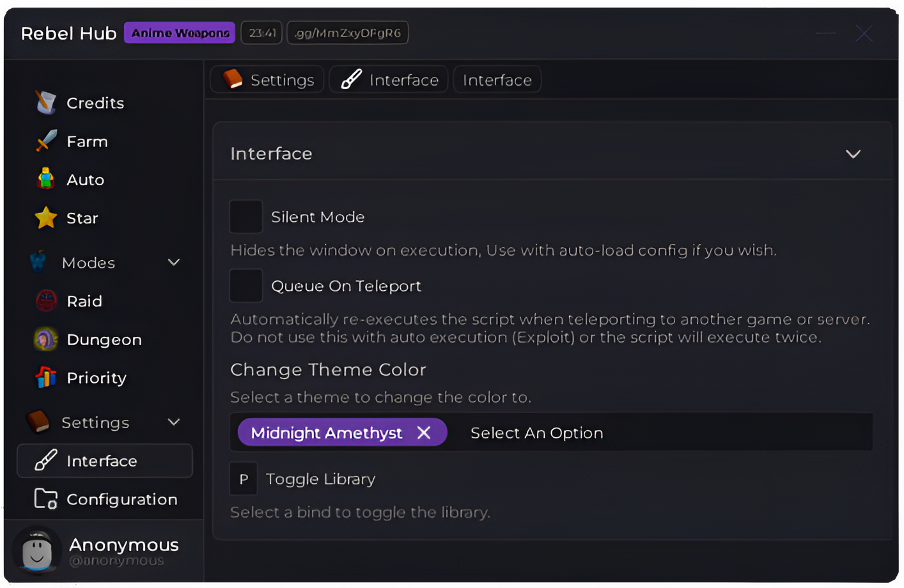The image size is (904, 588).
Task: Click the Toggle Library keybind field
Action: pos(243,478)
